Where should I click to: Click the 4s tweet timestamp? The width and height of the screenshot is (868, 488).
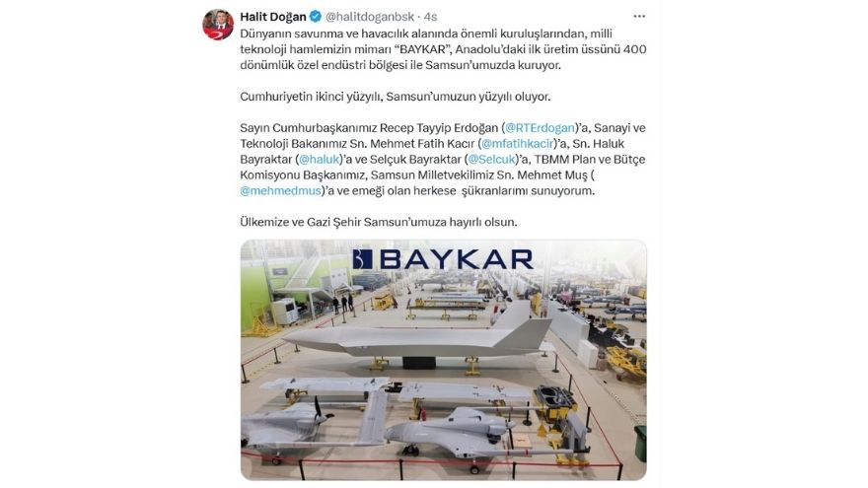pyautogui.click(x=431, y=17)
